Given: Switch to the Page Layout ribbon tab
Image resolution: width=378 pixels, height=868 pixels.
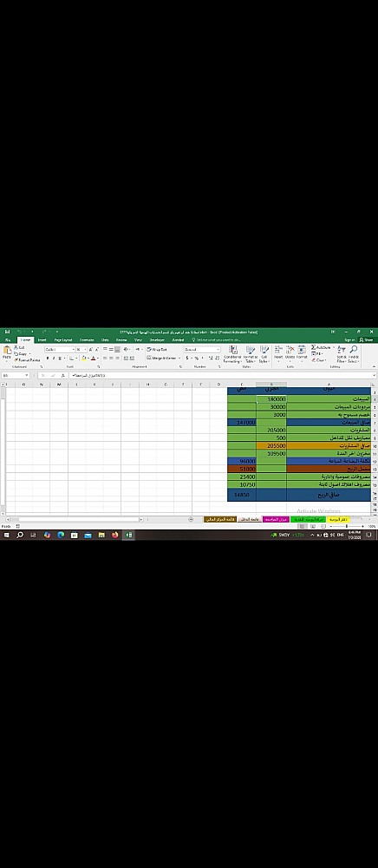Looking at the screenshot, I should pyautogui.click(x=63, y=340).
